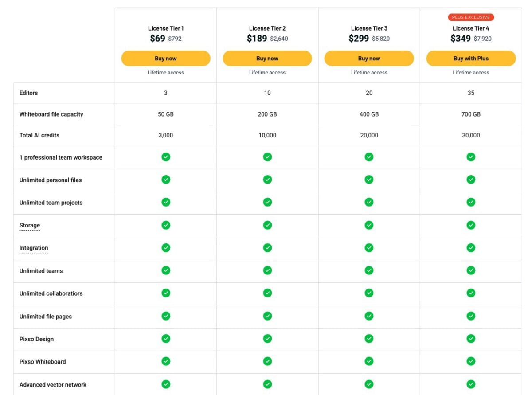Click Buy now for License Tier 2

267,58
